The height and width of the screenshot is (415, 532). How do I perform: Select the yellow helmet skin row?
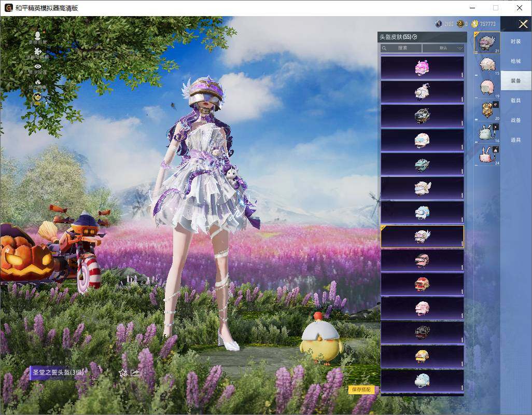tap(422, 357)
